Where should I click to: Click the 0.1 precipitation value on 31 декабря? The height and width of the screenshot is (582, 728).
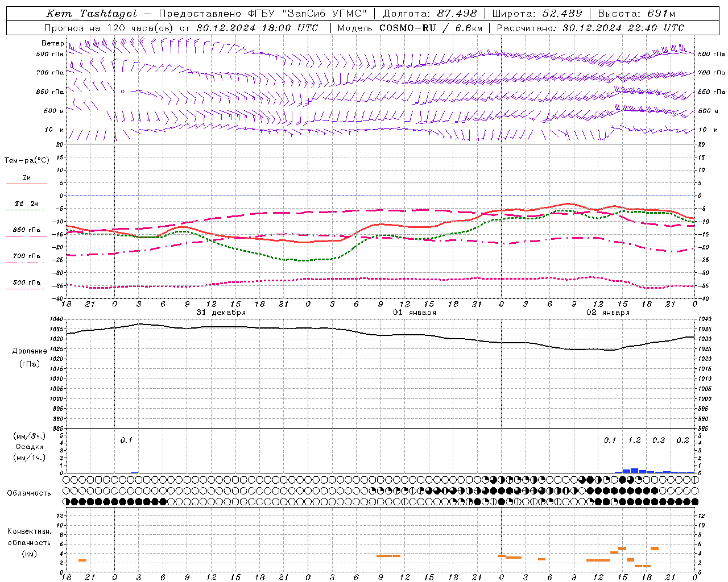(x=126, y=440)
